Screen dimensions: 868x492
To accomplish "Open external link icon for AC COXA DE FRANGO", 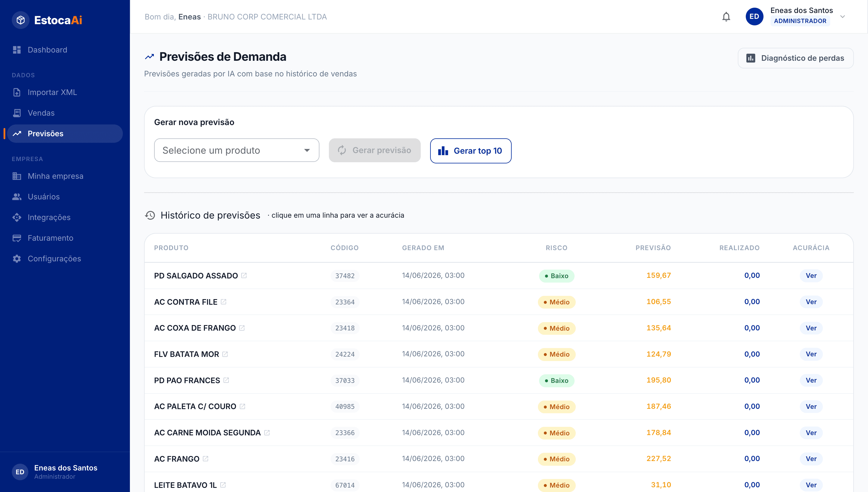I will pos(242,328).
